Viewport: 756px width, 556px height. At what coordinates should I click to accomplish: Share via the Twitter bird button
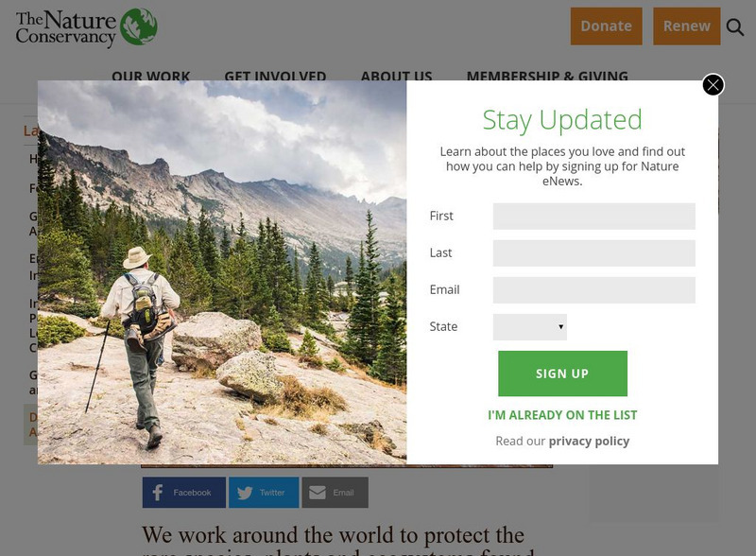click(x=264, y=493)
